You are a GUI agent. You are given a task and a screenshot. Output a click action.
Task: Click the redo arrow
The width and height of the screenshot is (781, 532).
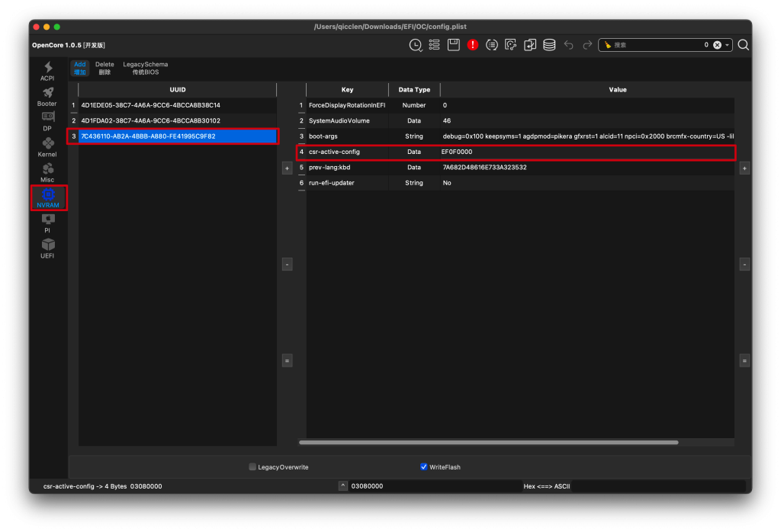tap(587, 45)
